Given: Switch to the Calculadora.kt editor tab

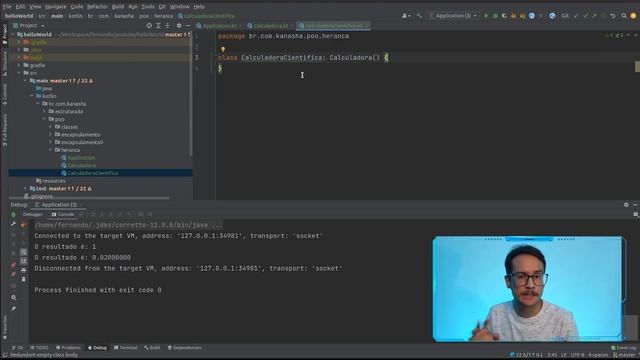Looking at the screenshot, I should coord(270,26).
